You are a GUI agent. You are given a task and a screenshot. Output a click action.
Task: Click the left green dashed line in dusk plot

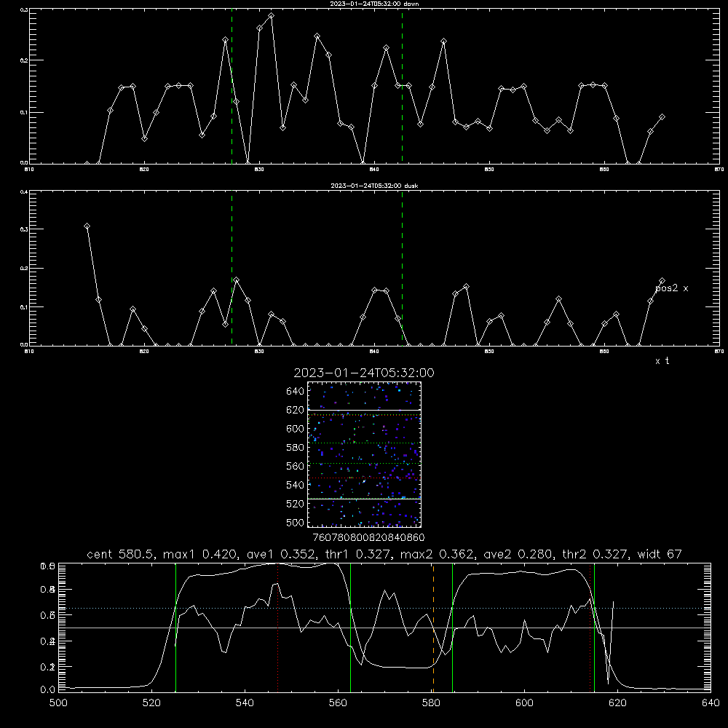coord(232,268)
